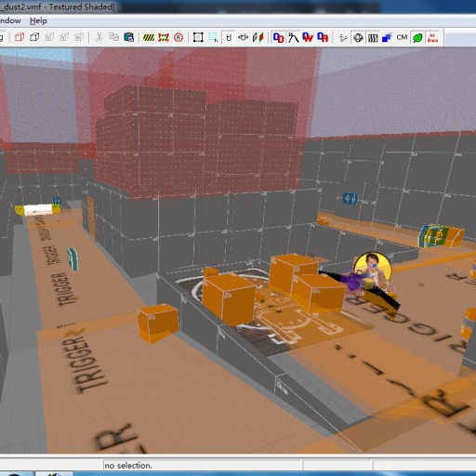Click the red no draw icon
The image size is (476, 476).
pos(432,38)
